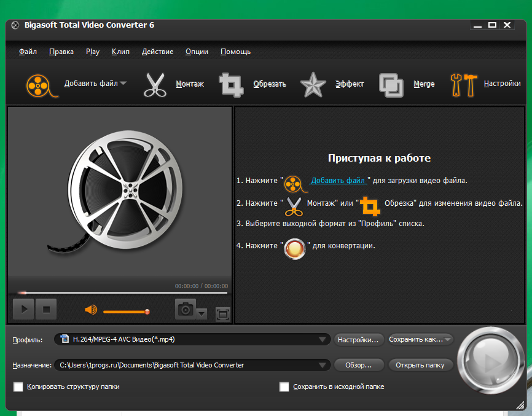The image size is (532, 416).
Task: Take a snapshot with the camera icon
Action: click(186, 309)
